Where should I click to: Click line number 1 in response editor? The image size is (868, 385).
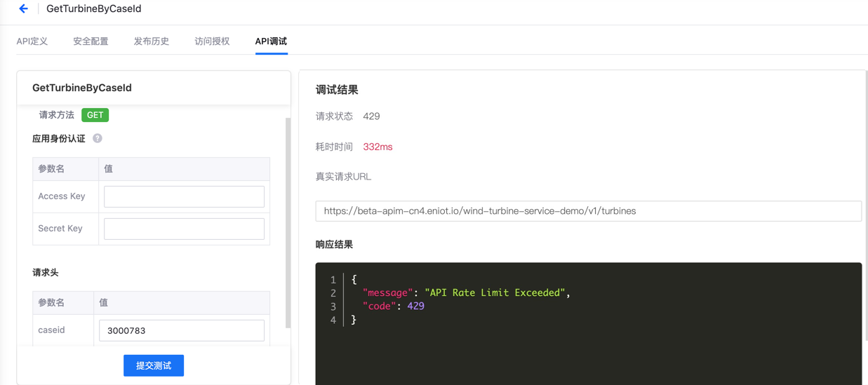click(x=333, y=279)
